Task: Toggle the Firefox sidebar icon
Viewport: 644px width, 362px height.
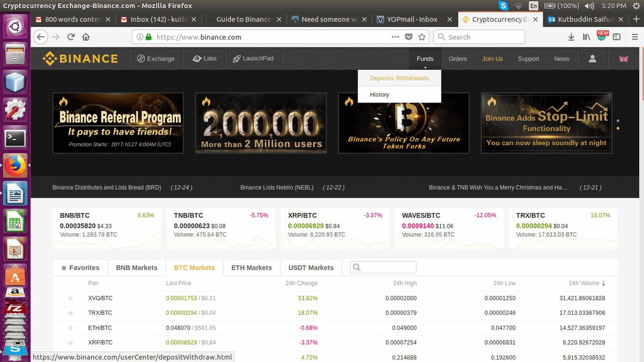Action: click(616, 37)
